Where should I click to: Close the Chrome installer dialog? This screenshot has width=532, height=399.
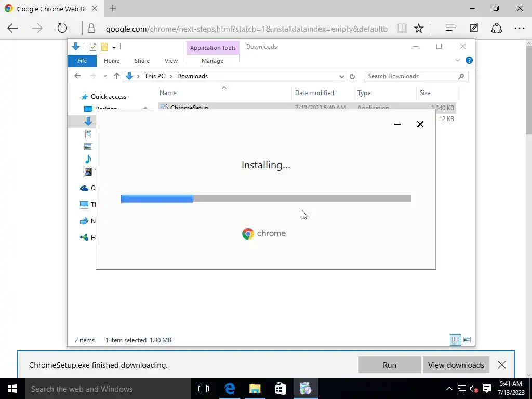coord(420,124)
